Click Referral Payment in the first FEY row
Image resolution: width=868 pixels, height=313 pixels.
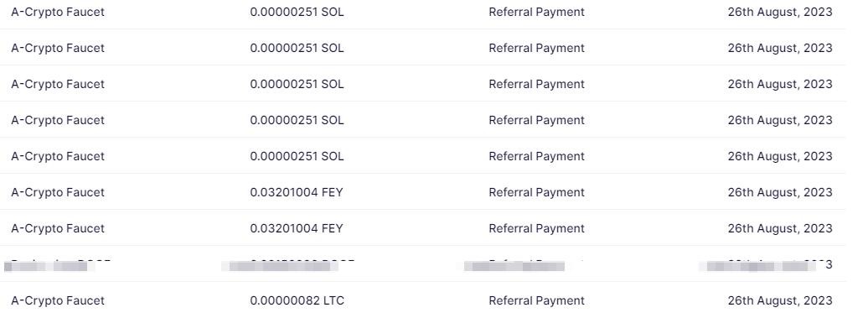click(x=536, y=193)
